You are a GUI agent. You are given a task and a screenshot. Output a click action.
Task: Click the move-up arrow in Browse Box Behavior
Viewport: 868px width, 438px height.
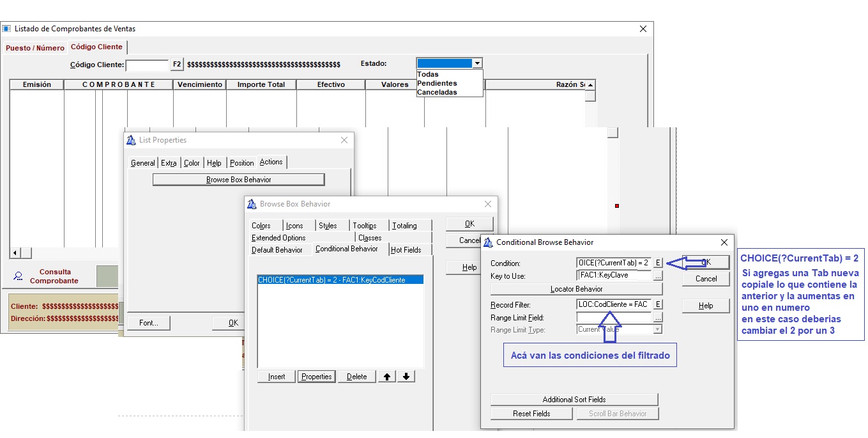386,377
